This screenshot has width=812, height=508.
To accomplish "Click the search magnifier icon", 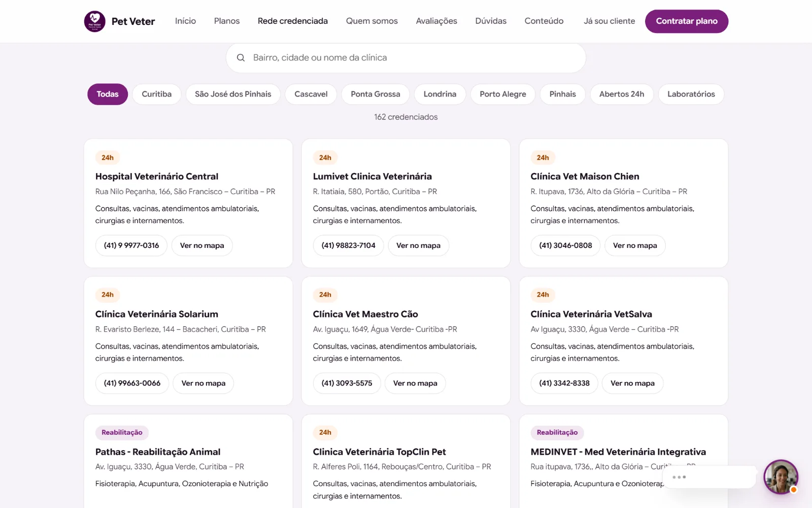I will (x=241, y=58).
